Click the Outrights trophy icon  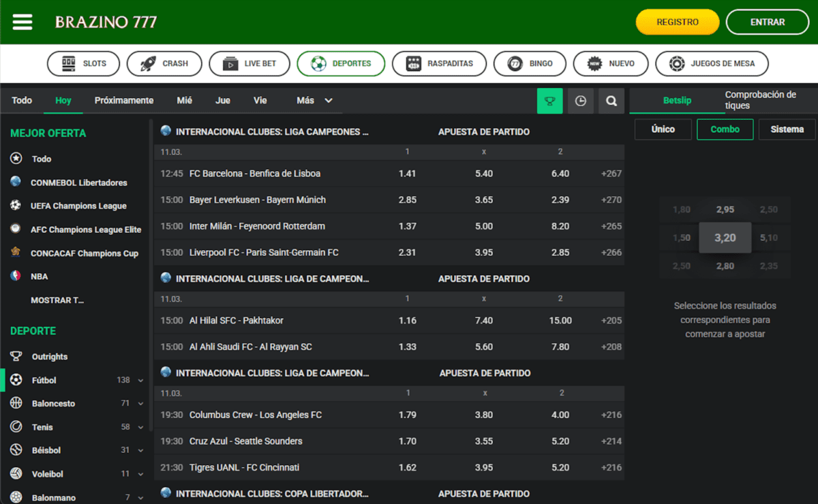pyautogui.click(x=16, y=356)
